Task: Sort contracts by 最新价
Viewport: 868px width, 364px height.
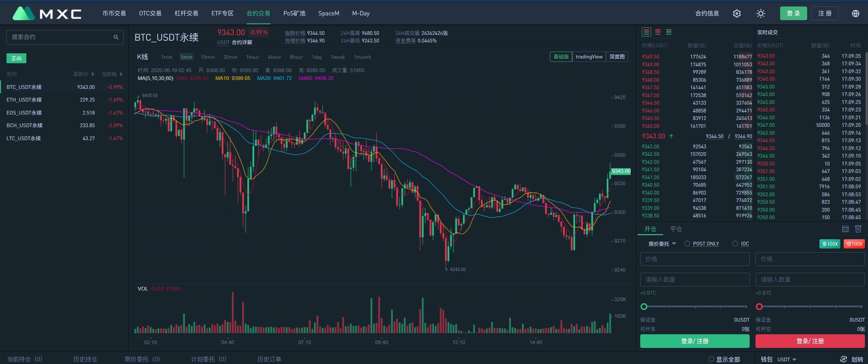Action: (x=84, y=74)
